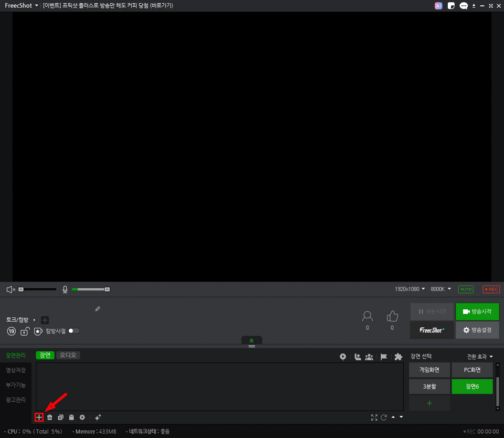Open the puzzle piece plugin icon
The height and width of the screenshot is (438, 504).
pyautogui.click(x=398, y=357)
